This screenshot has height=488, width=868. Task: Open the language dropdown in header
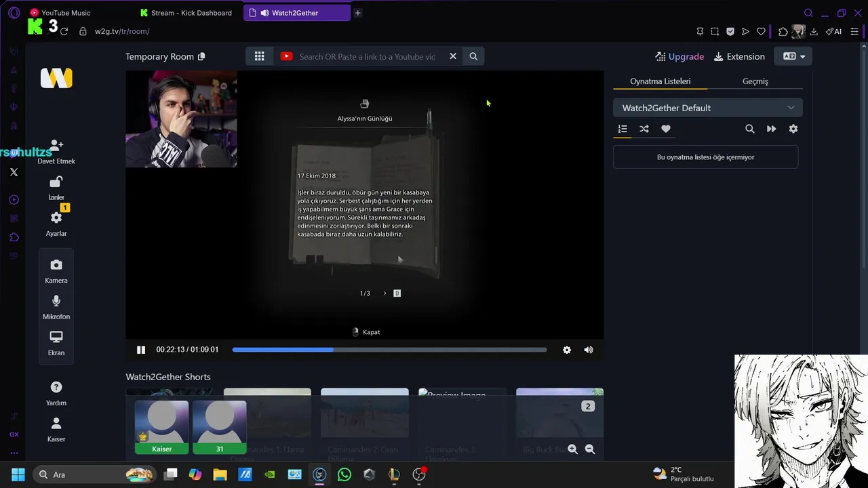(793, 56)
